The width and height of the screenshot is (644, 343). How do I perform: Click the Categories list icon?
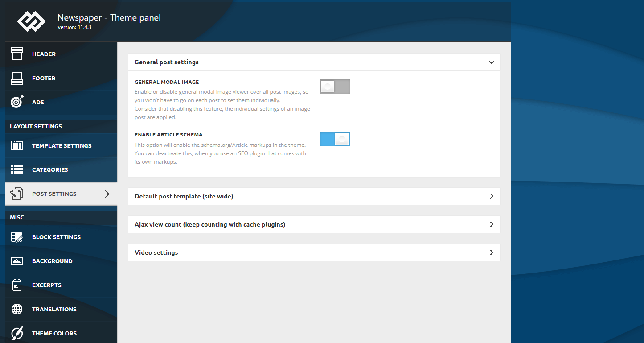[x=17, y=169]
